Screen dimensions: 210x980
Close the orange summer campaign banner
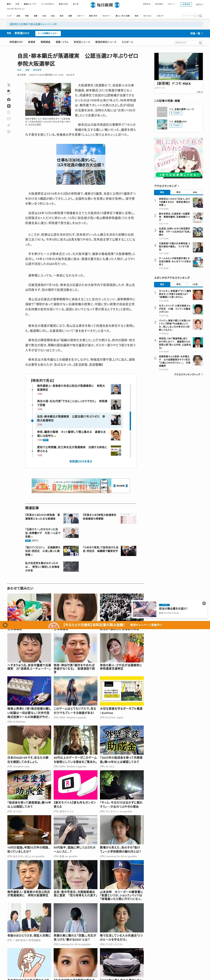5,625
